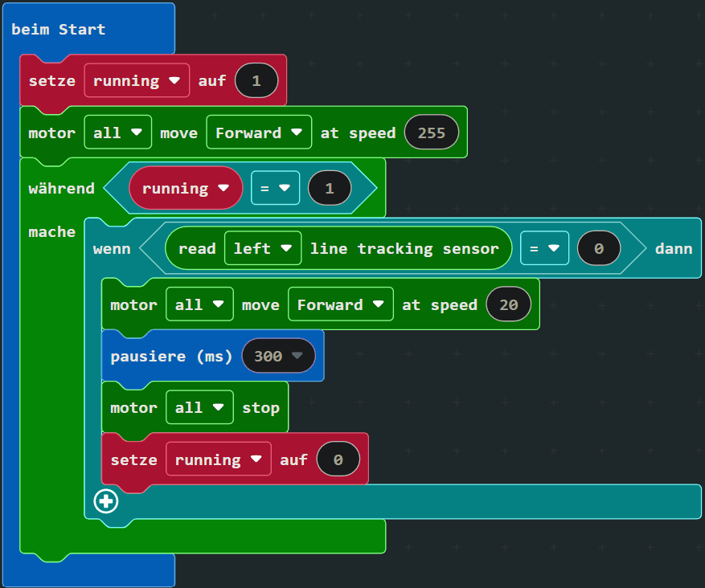Click the value 1 in the während comparison
This screenshot has width=705, height=588.
[329, 187]
